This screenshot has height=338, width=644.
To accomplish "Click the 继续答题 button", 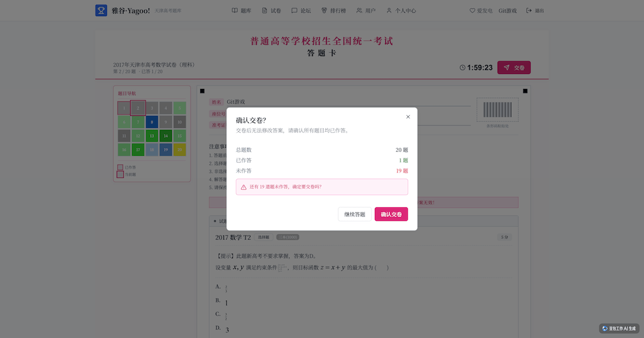I will pos(355,214).
